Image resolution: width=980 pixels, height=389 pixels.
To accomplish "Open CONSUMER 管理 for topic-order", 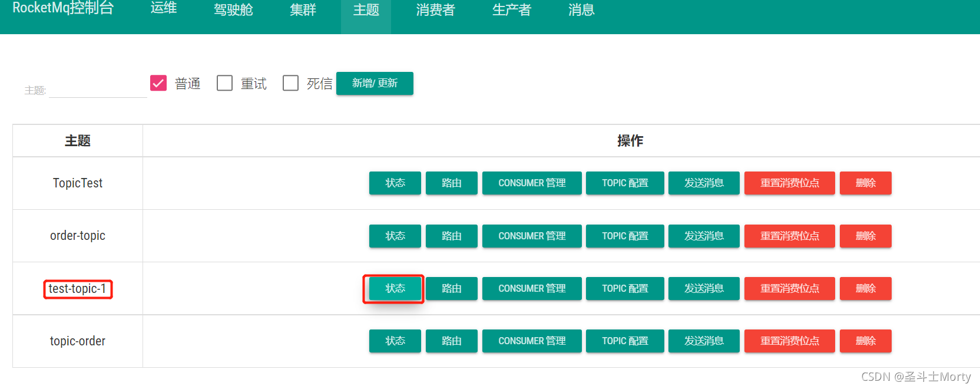I will [532, 341].
